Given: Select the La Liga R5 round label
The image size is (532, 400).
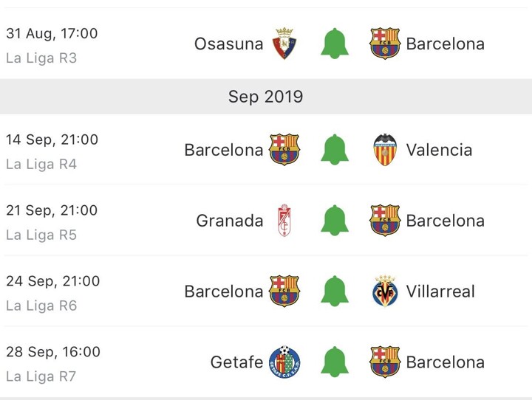Looking at the screenshot, I should pos(41,235).
